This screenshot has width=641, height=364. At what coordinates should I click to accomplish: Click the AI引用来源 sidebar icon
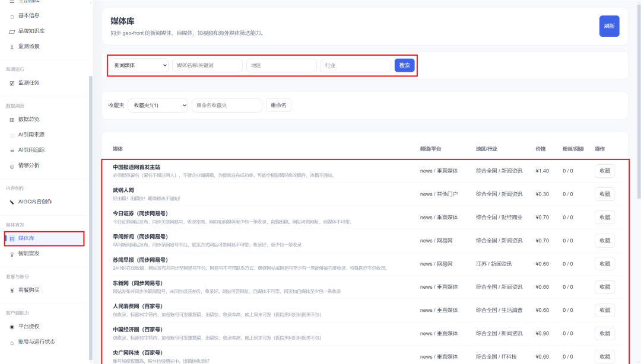coord(12,135)
